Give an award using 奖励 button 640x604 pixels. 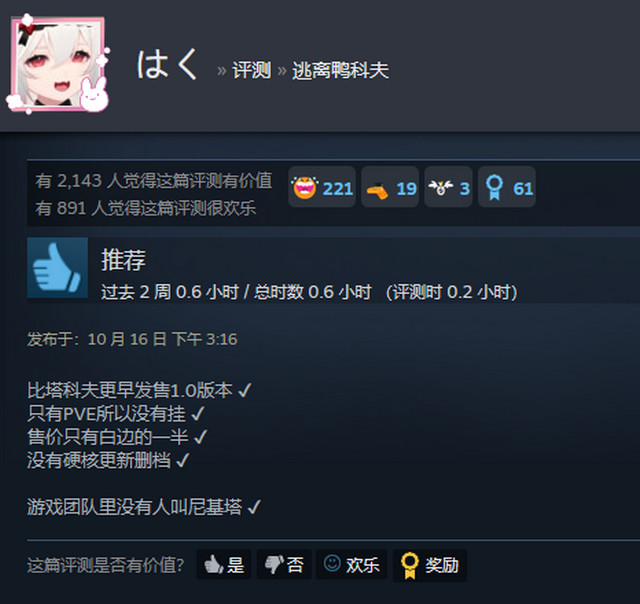429,564
